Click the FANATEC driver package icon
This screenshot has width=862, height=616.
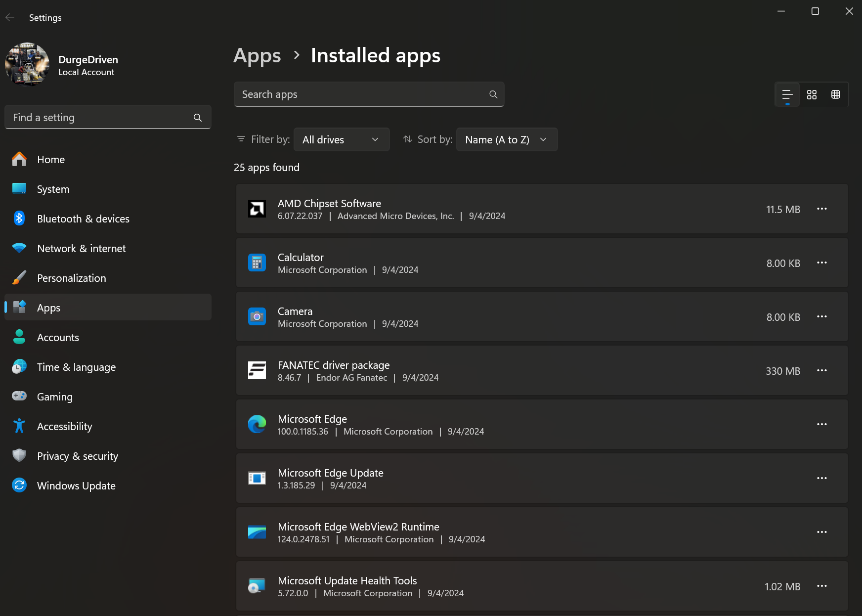(x=257, y=370)
